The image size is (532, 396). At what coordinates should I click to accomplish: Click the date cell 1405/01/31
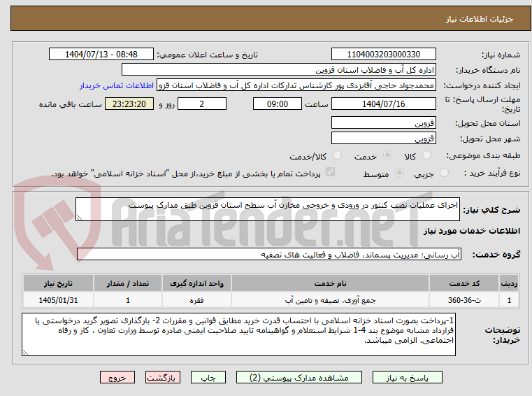tap(58, 300)
